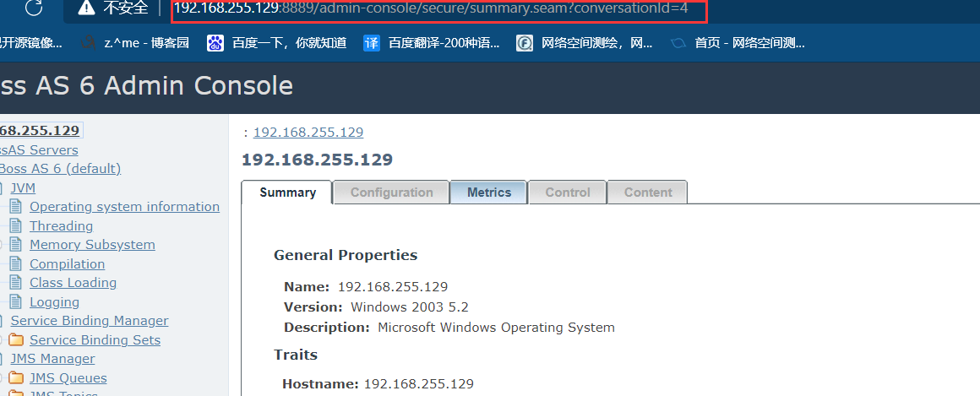Switch to the Control tab
This screenshot has height=396, width=980.
coord(568,193)
